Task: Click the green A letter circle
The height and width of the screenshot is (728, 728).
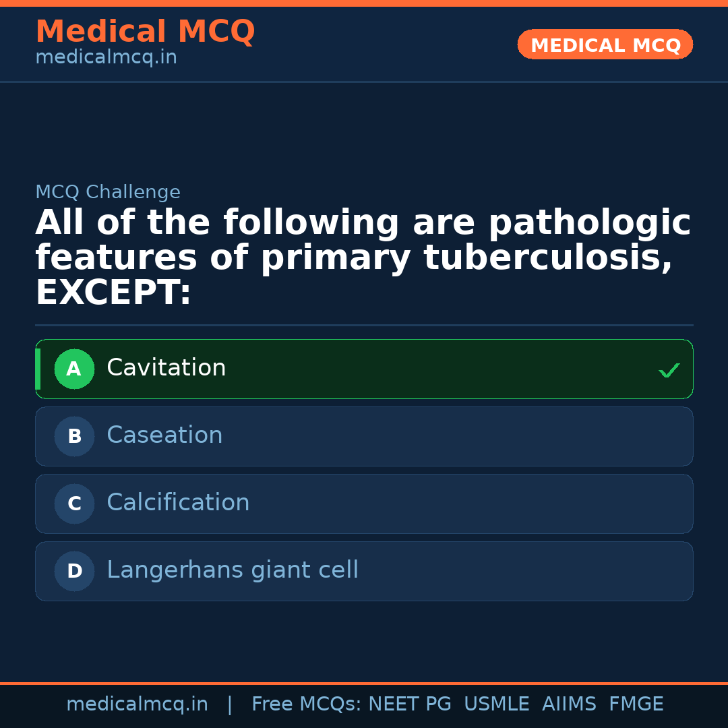Action: pos(74,369)
